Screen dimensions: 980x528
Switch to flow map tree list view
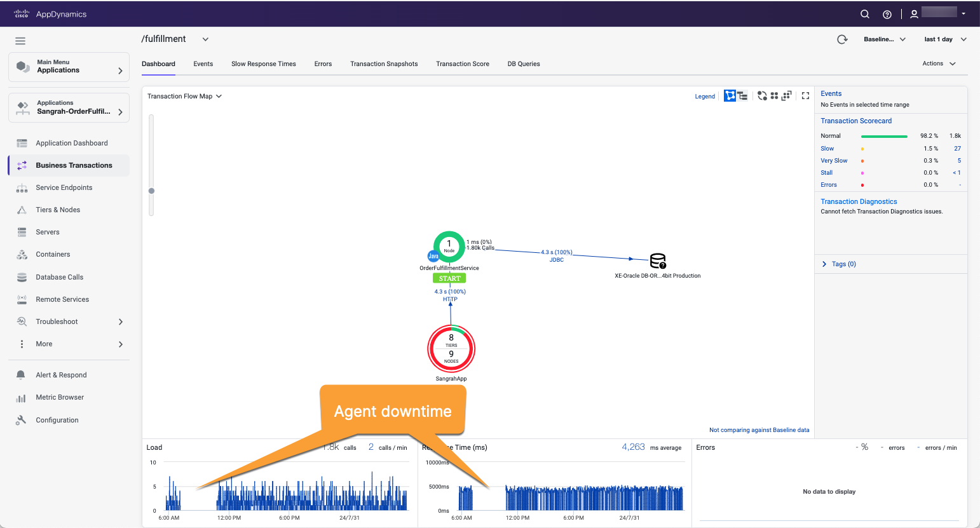tap(742, 96)
